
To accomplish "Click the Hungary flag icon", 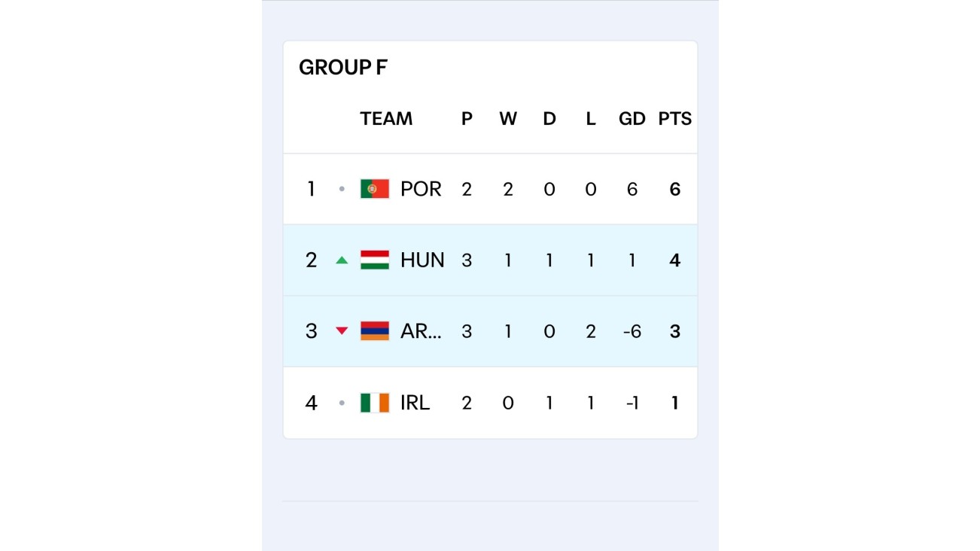I will pos(374,260).
